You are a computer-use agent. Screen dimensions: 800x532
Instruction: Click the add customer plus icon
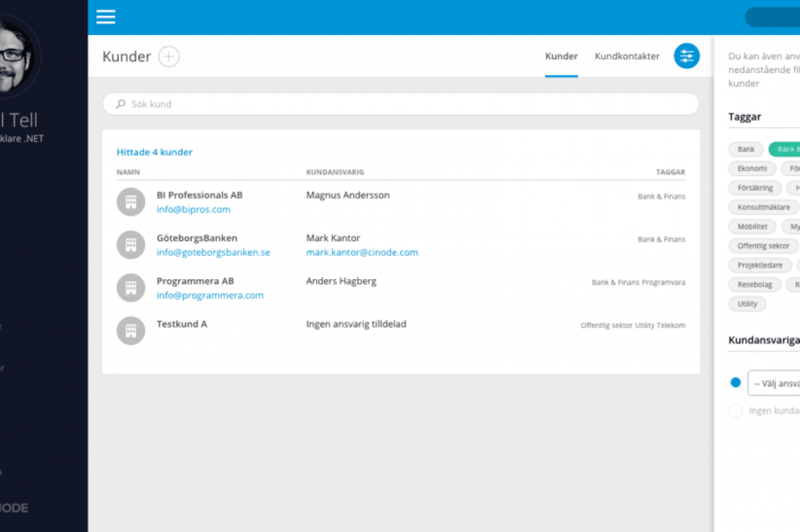point(169,57)
